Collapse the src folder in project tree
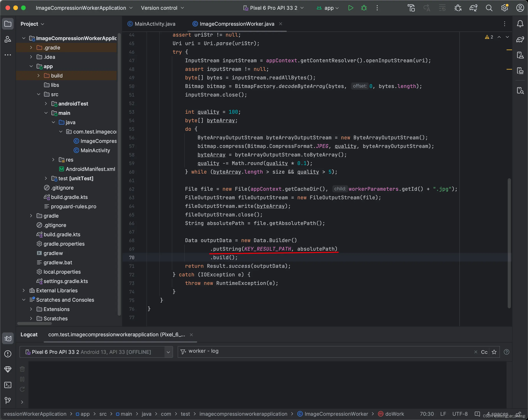This screenshot has width=528, height=420. click(x=38, y=94)
